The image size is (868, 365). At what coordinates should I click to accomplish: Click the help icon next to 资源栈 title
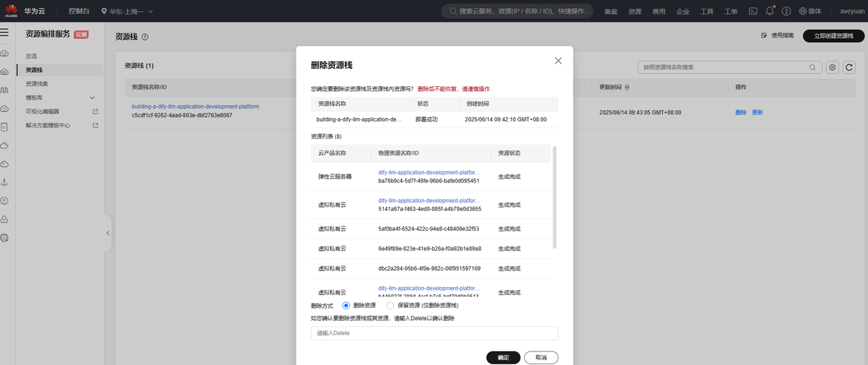(x=145, y=37)
